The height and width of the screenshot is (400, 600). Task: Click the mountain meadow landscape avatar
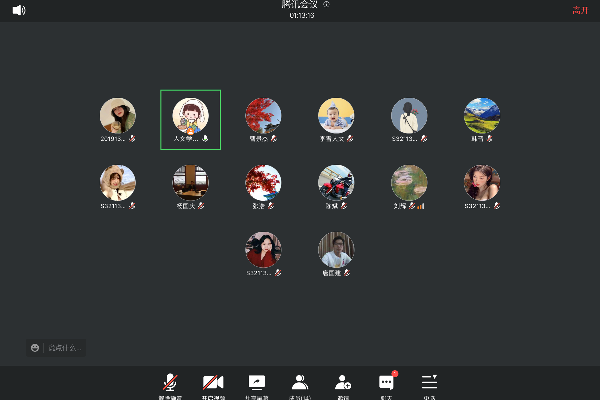pos(482,116)
